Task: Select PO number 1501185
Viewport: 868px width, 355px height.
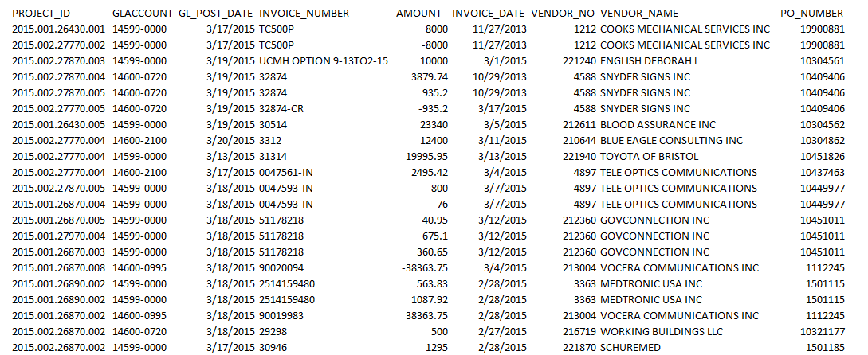Action: click(x=825, y=348)
